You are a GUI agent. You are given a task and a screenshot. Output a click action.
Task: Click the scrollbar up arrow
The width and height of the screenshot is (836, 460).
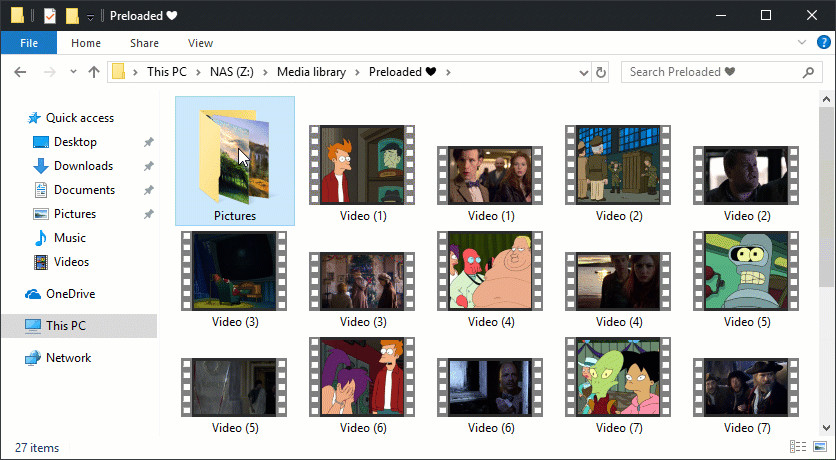point(826,99)
